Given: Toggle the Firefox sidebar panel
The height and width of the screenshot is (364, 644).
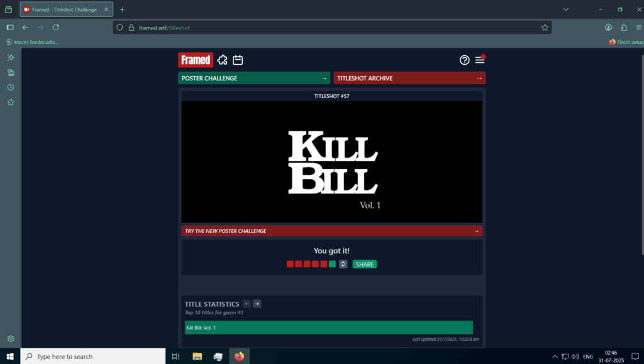Looking at the screenshot, I should point(10,28).
